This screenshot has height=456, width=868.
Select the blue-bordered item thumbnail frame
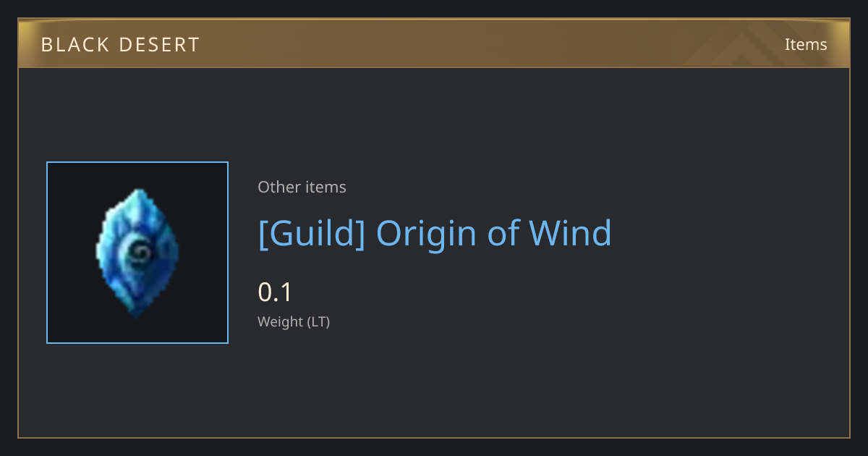point(137,253)
